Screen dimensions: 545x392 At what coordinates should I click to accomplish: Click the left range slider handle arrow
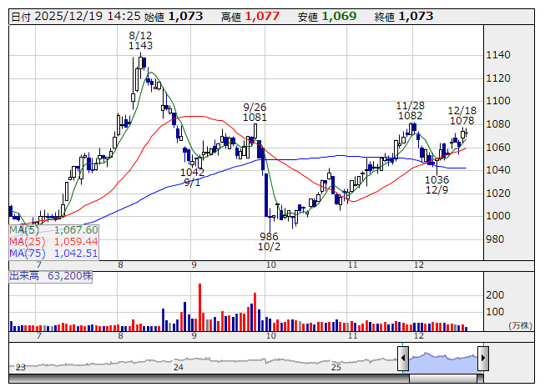[x=403, y=358]
